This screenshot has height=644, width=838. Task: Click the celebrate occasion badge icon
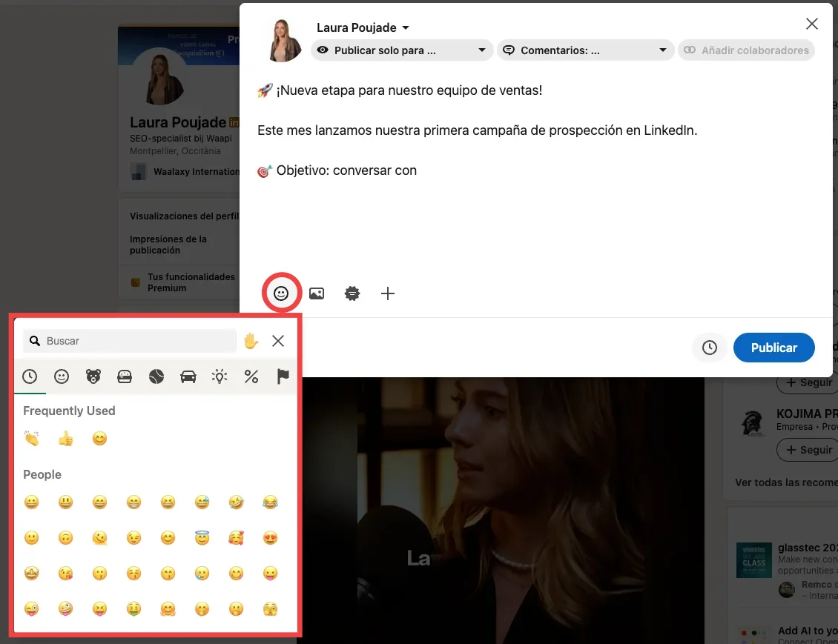click(x=352, y=293)
